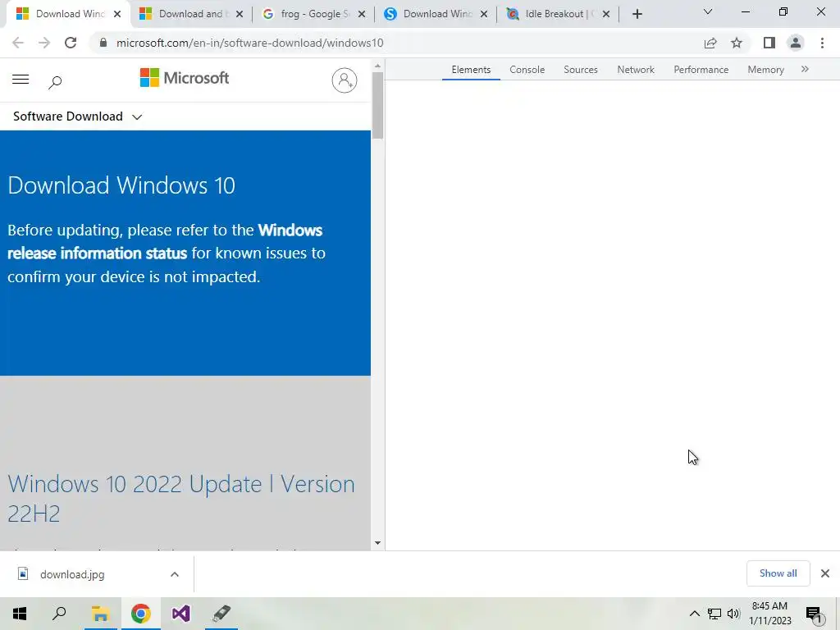Screen dimensions: 840x630
Task: Show more DevTools tabs chevron
Action: point(805,69)
